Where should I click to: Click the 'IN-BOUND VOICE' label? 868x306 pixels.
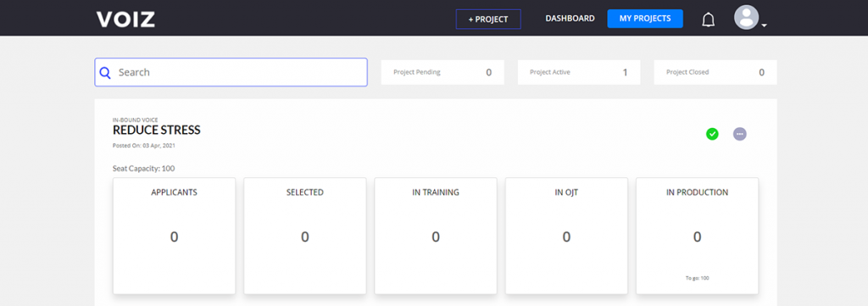(135, 120)
